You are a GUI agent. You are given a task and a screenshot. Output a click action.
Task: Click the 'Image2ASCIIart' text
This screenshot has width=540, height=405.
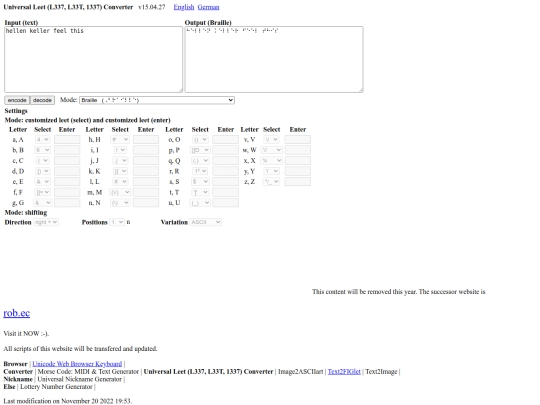301,372
